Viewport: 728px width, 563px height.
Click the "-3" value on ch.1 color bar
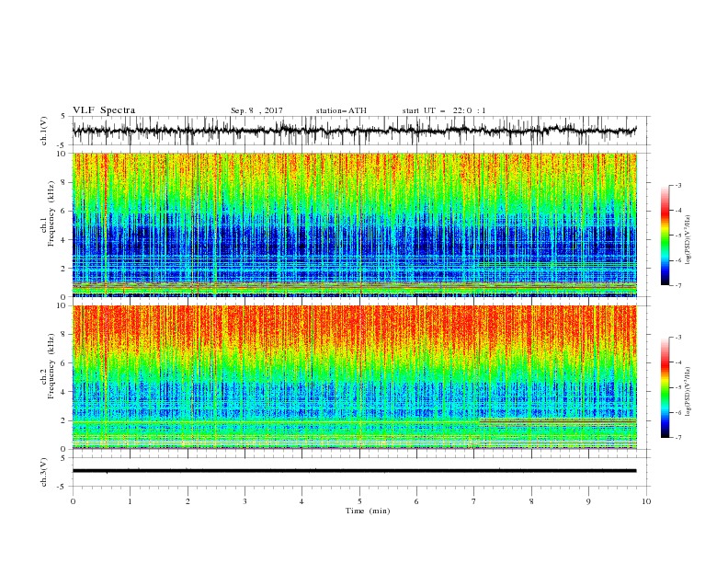[x=678, y=185]
